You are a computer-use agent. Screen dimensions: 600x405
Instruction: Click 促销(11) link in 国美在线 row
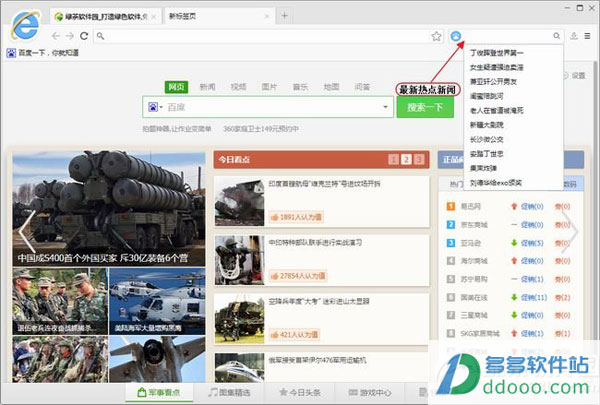pos(534,297)
